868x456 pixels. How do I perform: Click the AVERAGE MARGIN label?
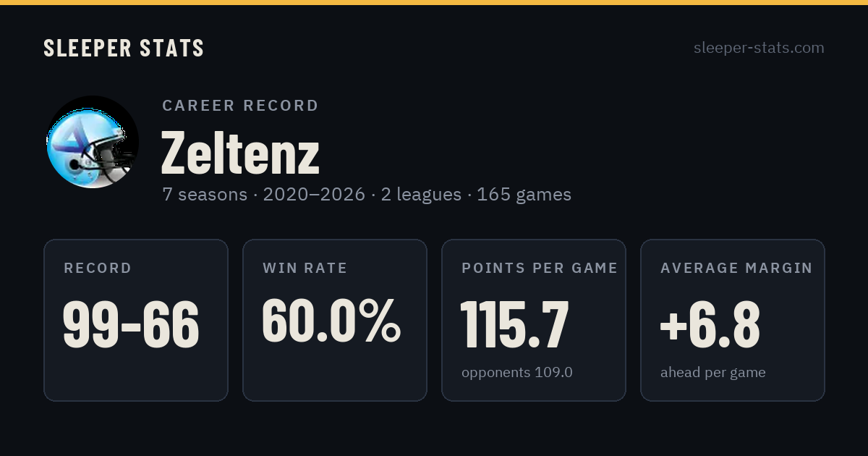[x=736, y=269]
